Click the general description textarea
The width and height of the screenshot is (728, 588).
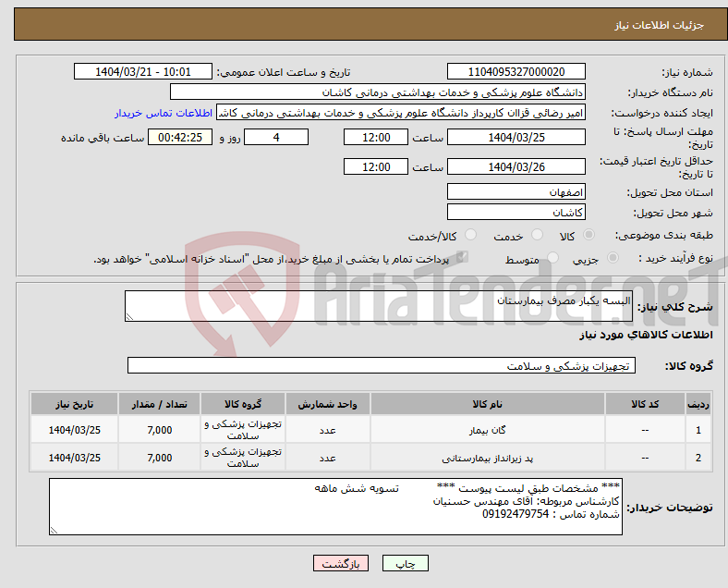pos(379,306)
